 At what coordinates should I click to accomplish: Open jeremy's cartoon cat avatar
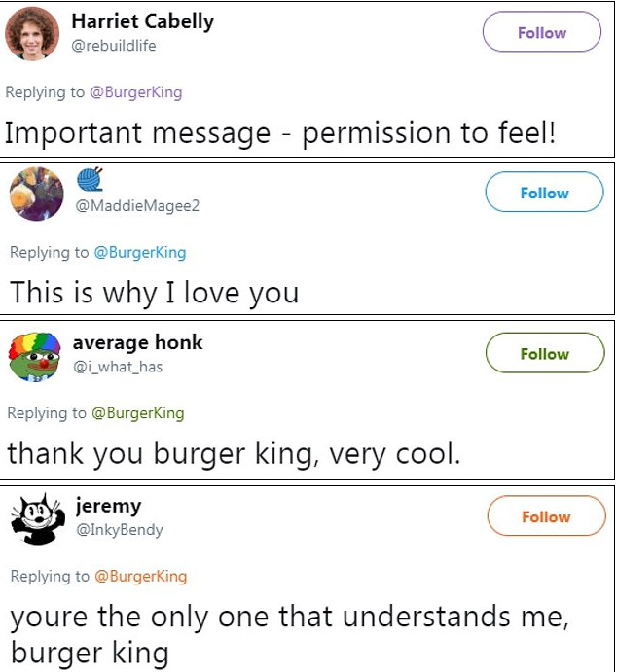[x=37, y=518]
